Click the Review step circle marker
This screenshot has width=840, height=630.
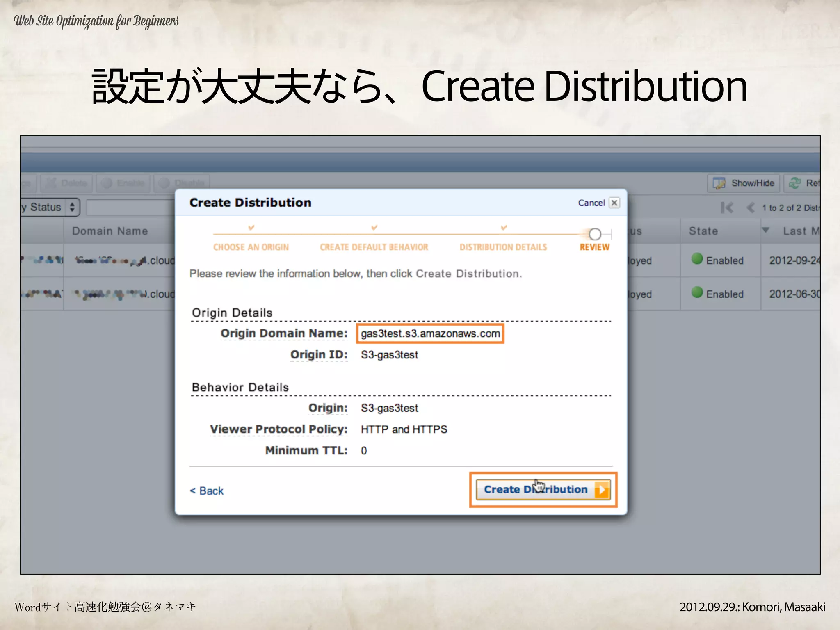(595, 234)
